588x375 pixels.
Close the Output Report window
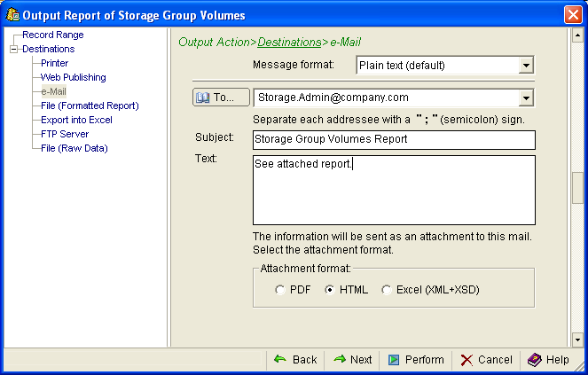tap(573, 15)
